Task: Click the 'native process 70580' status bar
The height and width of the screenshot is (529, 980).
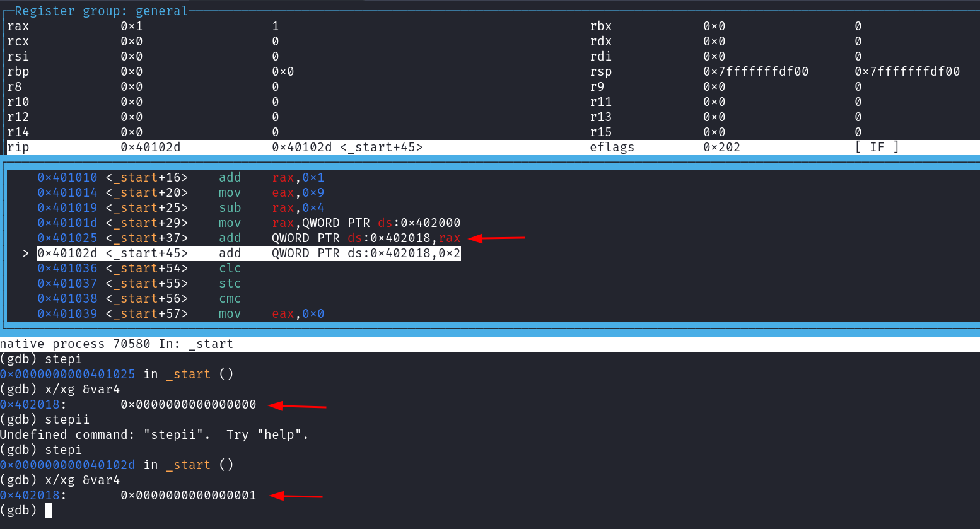Action: click(117, 344)
